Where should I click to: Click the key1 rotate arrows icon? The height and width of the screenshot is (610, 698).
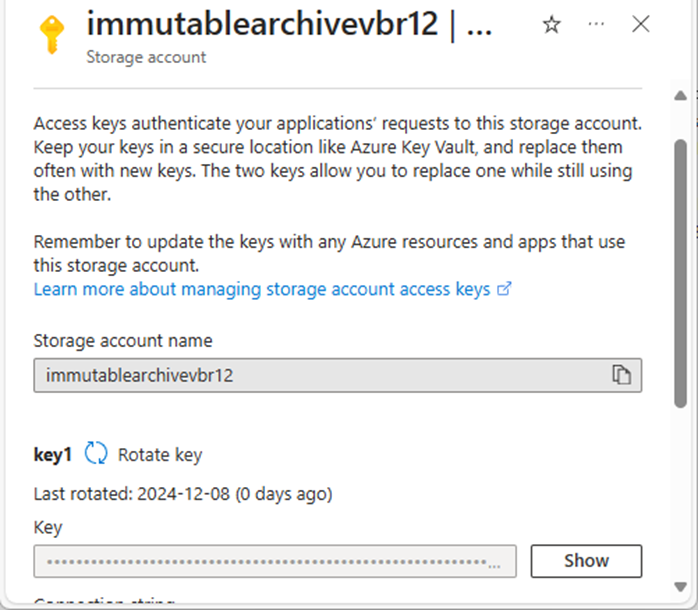point(96,453)
